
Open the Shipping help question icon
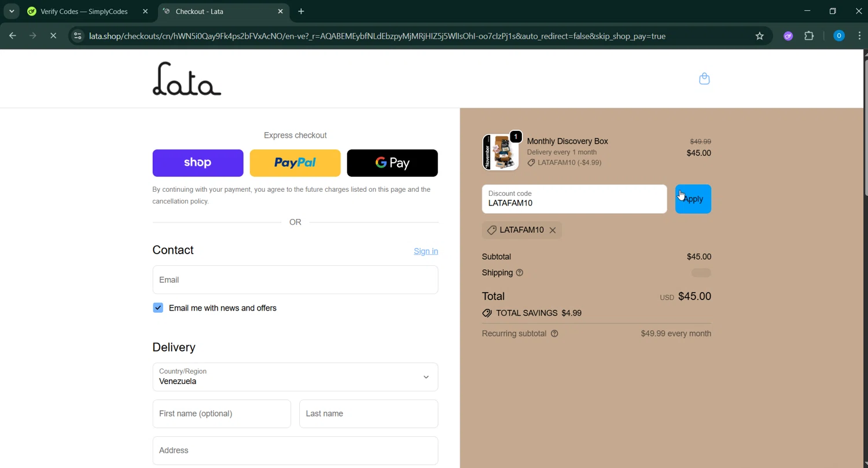520,273
